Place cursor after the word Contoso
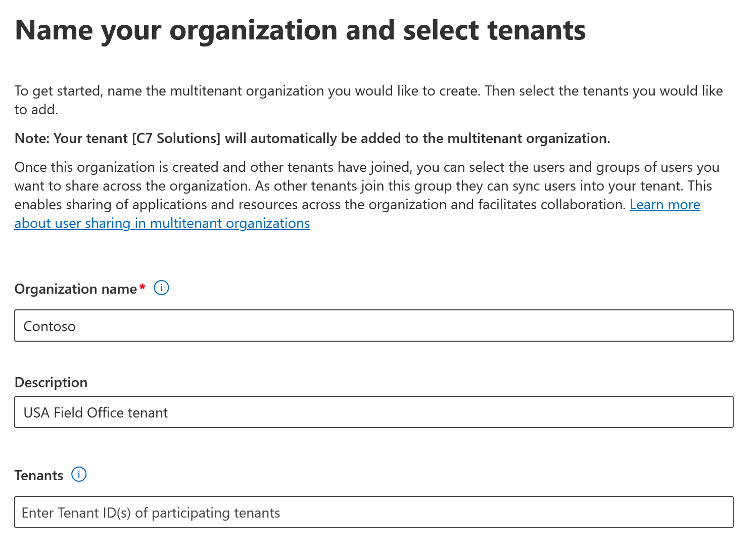The height and width of the screenshot is (555, 756). [x=76, y=327]
